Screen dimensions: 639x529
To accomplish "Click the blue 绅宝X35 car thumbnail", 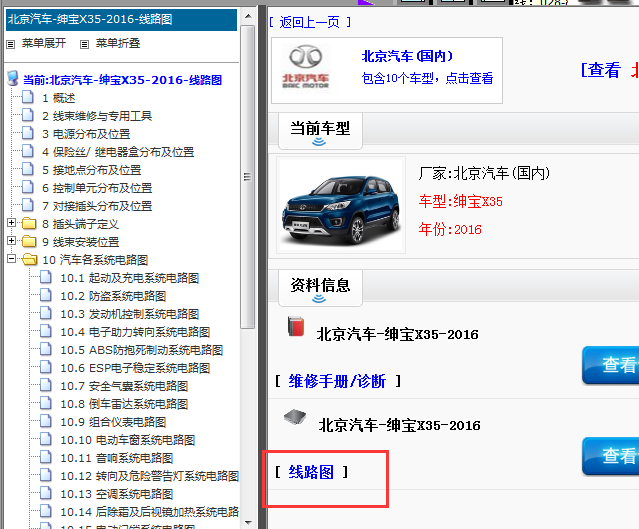I will (x=341, y=205).
